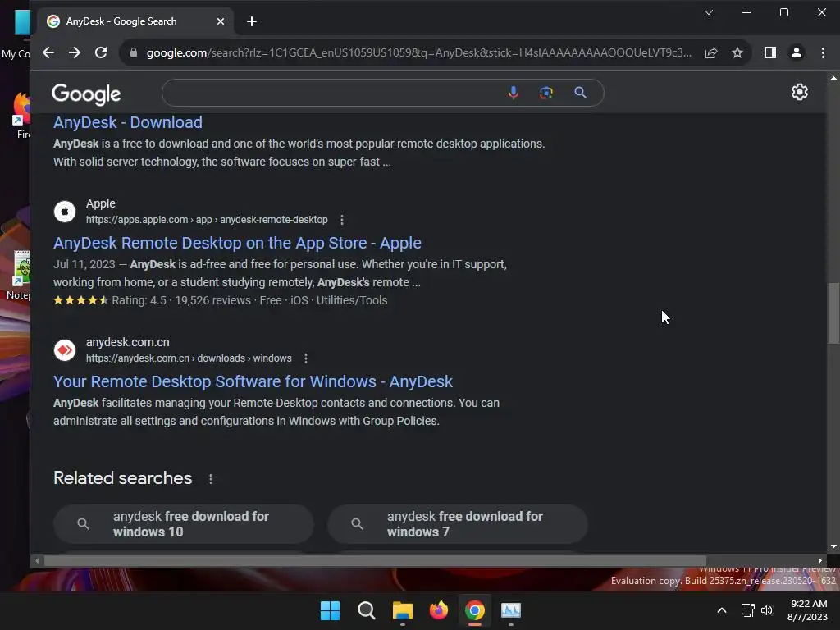This screenshot has width=840, height=630.
Task: Open the clock showing 9:22 AM
Action: (x=807, y=610)
